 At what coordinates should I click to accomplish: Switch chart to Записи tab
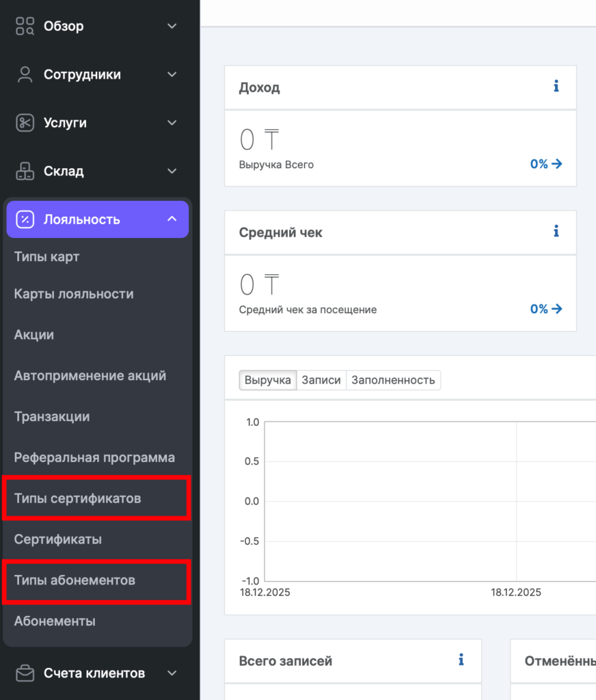(x=321, y=380)
